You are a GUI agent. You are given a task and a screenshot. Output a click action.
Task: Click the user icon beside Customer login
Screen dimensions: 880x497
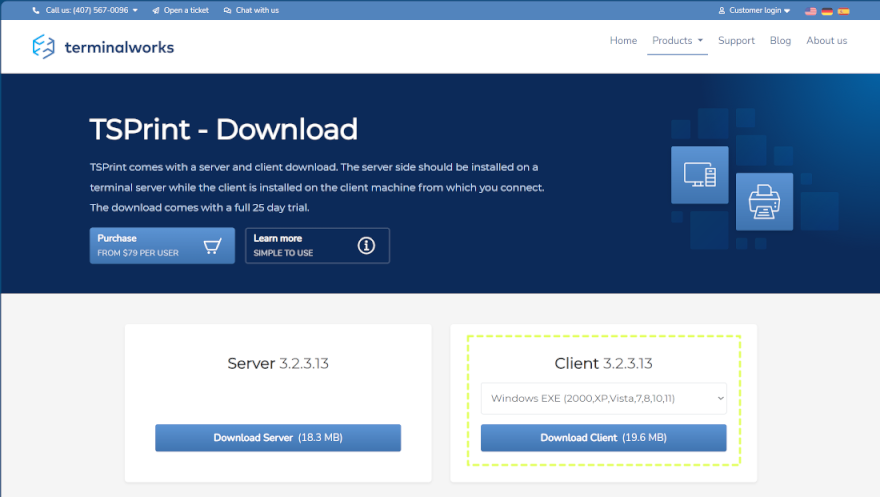tap(722, 10)
